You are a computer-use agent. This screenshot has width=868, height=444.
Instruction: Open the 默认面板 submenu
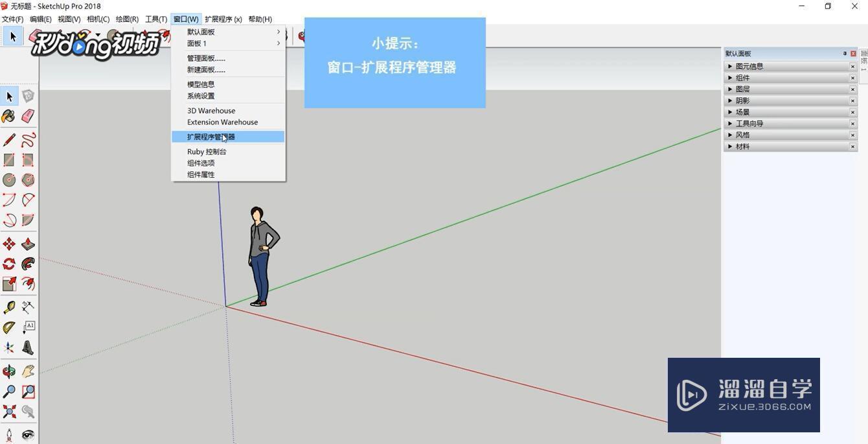pyautogui.click(x=228, y=32)
